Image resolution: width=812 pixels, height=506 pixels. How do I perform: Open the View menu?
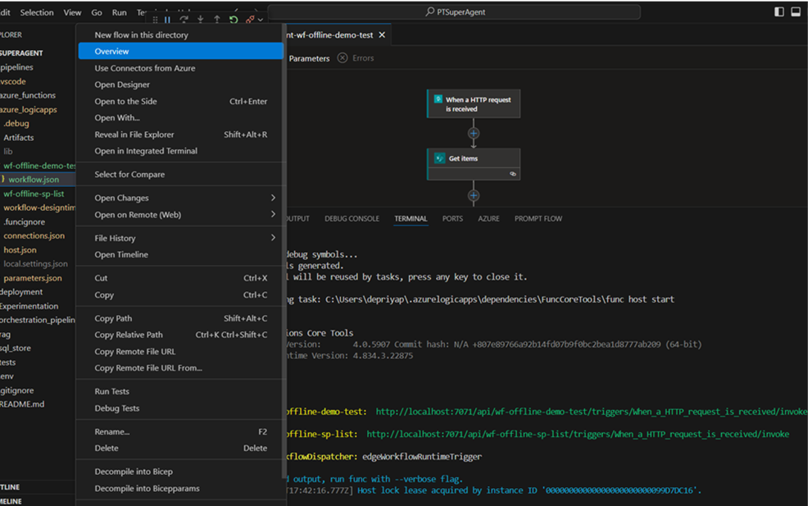(72, 12)
